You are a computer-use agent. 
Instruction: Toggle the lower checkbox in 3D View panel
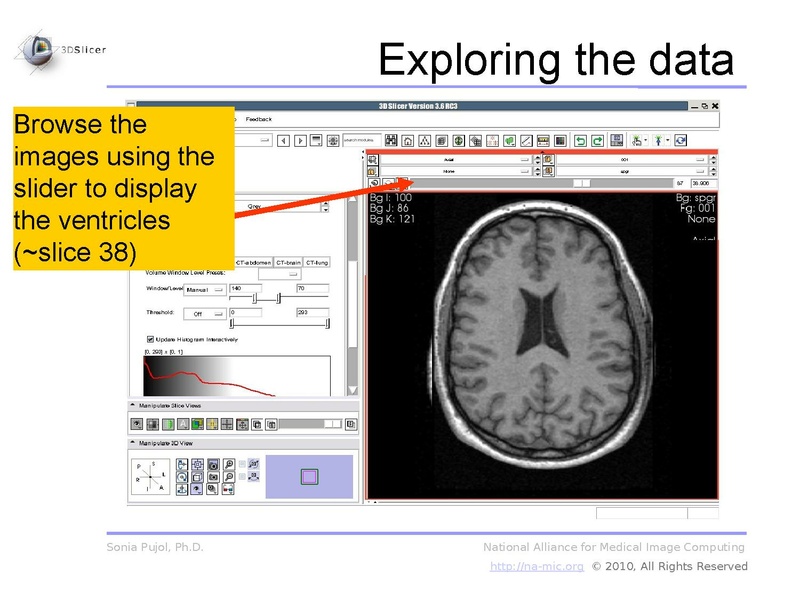243,478
